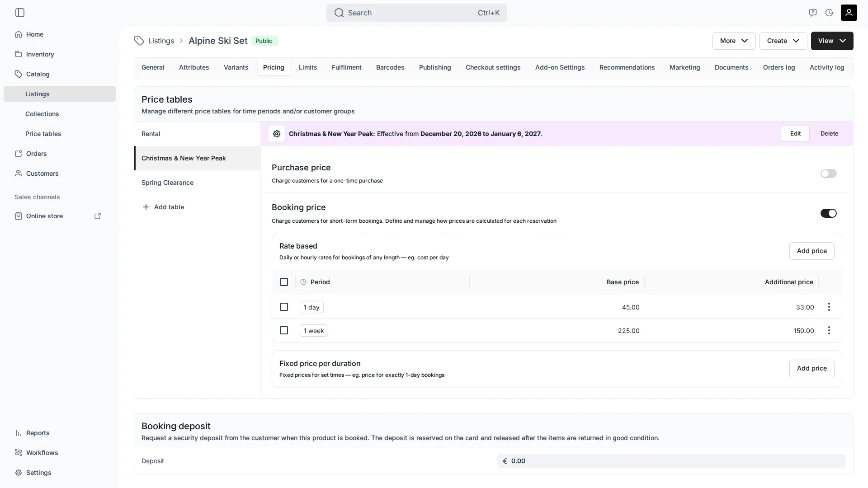Edit the Christmas & New Year Peak table
Screen dimensions: 868x488
point(795,134)
